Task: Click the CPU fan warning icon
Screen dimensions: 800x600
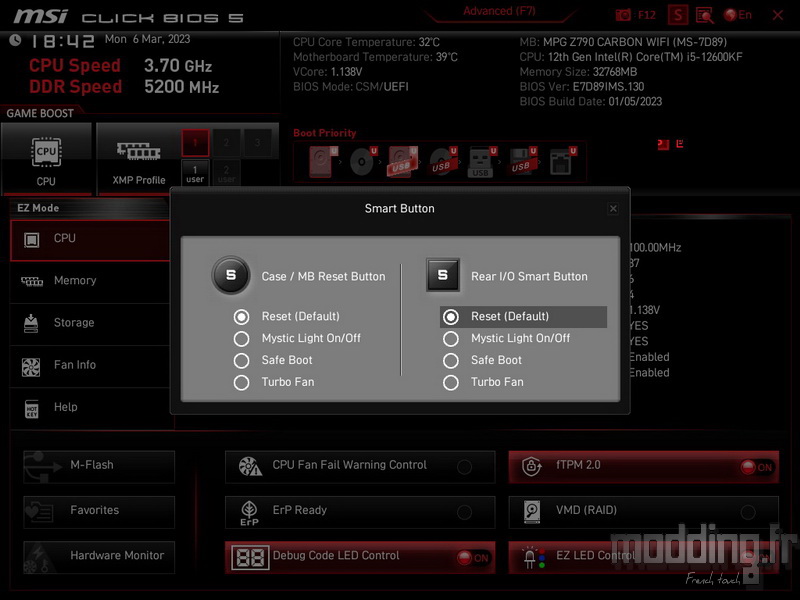Action: click(x=250, y=466)
